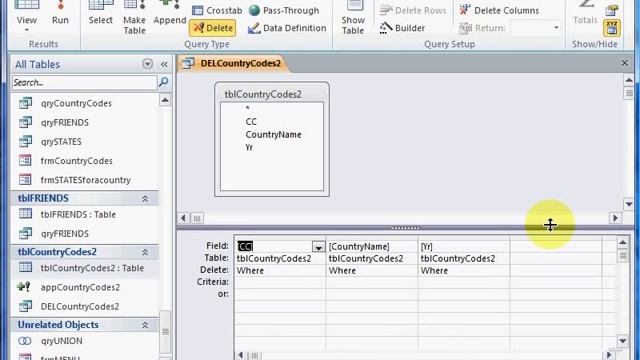The height and width of the screenshot is (360, 640).
Task: Select Yr in the field list
Action: (249, 148)
